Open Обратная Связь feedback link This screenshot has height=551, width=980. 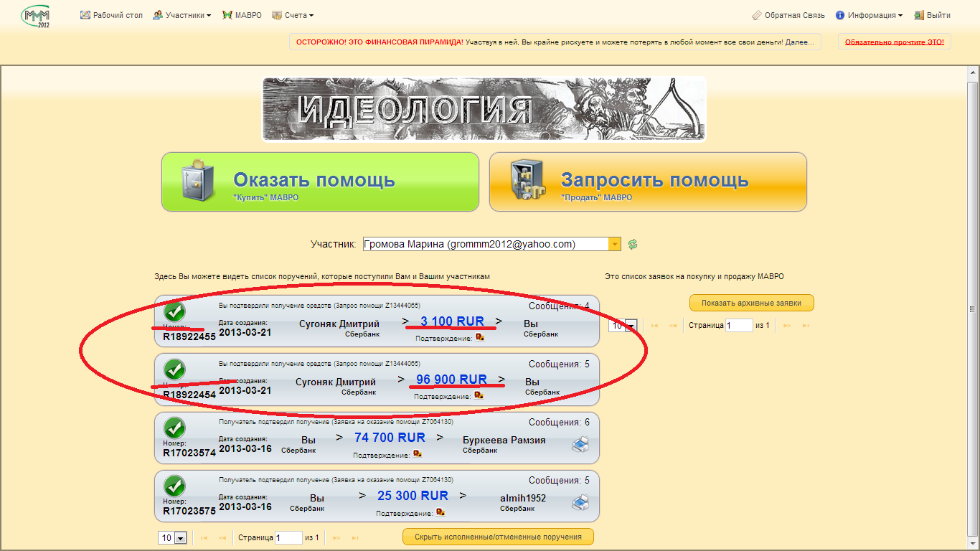tap(795, 15)
